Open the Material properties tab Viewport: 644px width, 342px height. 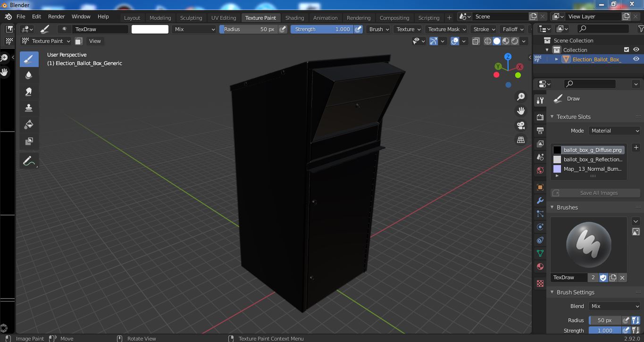coord(540,267)
